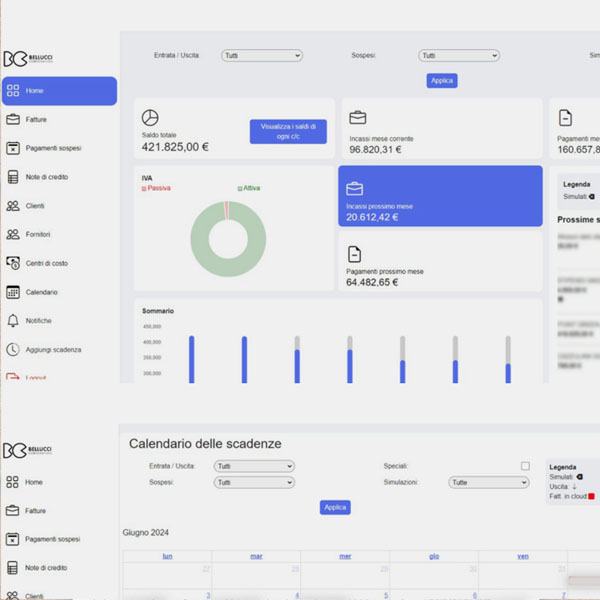Open Fatture label in top sidebar
The width and height of the screenshot is (600, 600).
(36, 120)
